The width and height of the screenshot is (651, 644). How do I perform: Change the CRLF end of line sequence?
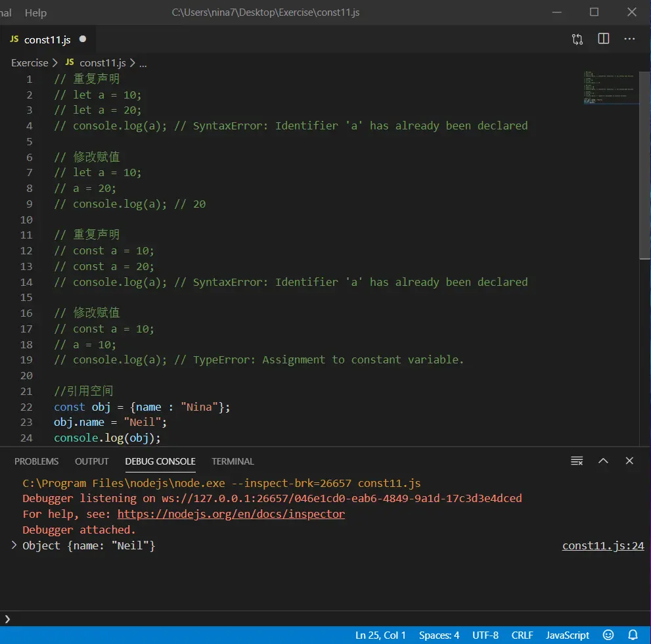tap(522, 635)
